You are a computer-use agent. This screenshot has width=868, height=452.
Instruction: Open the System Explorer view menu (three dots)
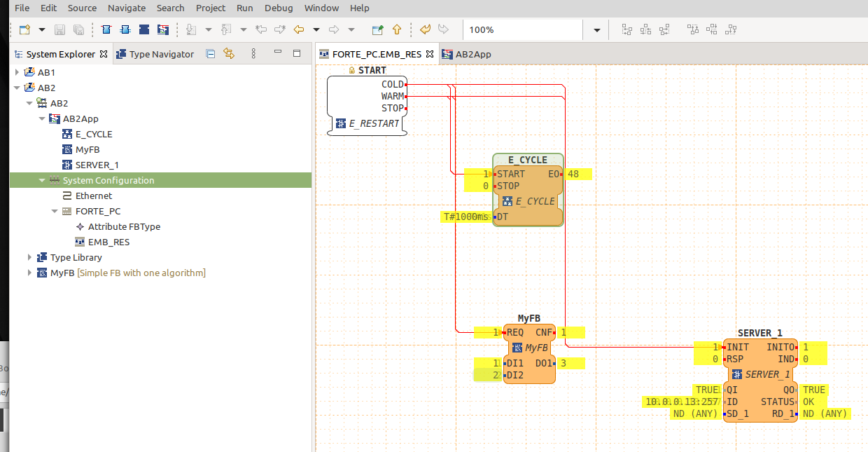tap(253, 54)
